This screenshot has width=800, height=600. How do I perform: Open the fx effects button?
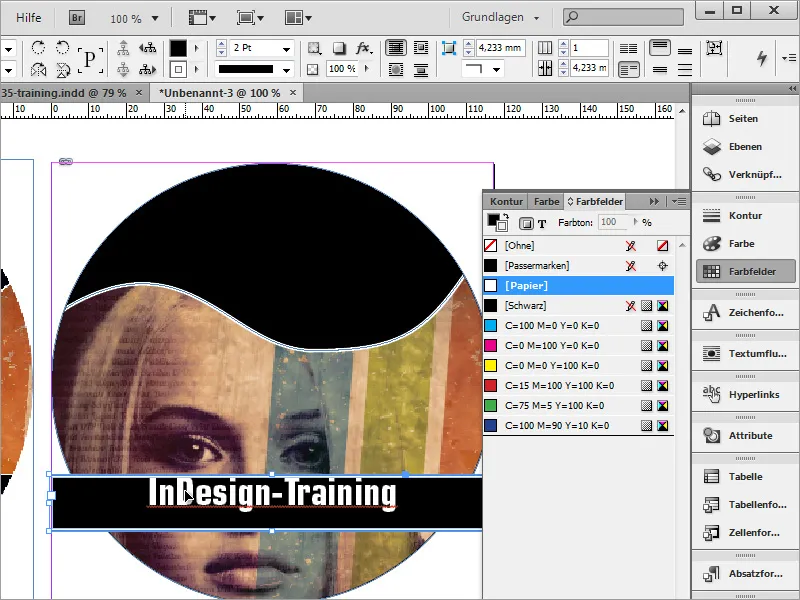tap(364, 48)
